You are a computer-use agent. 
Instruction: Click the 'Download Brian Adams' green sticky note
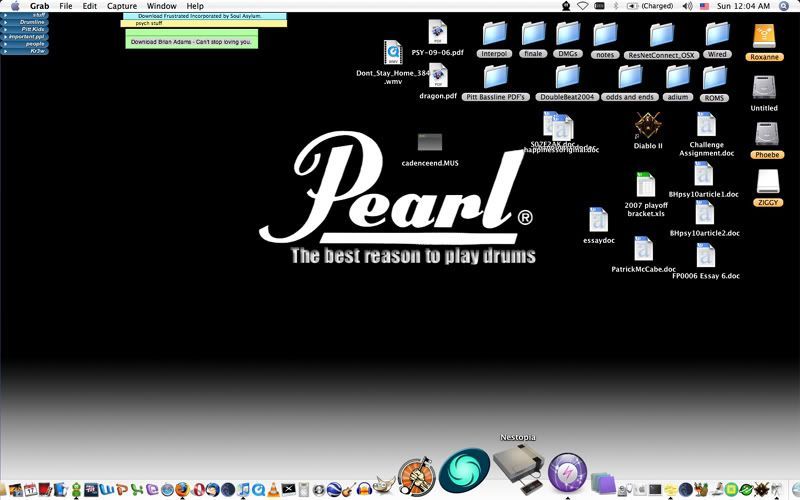pyautogui.click(x=191, y=39)
